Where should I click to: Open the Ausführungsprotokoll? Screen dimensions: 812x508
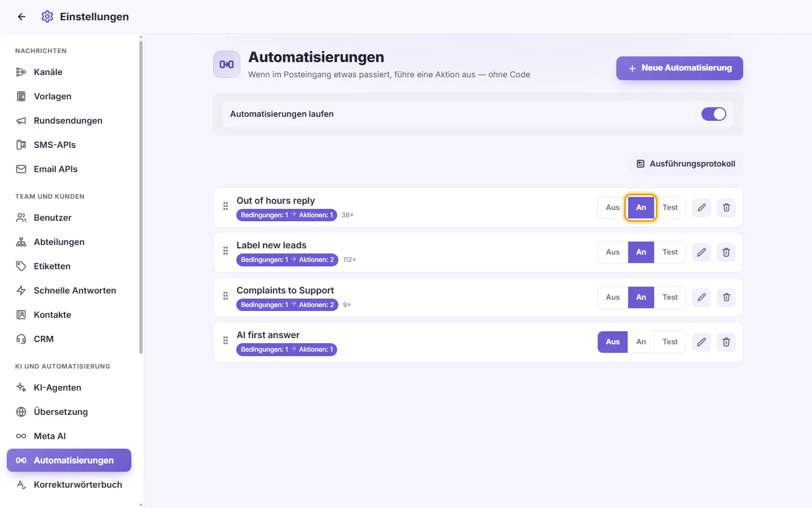point(686,164)
